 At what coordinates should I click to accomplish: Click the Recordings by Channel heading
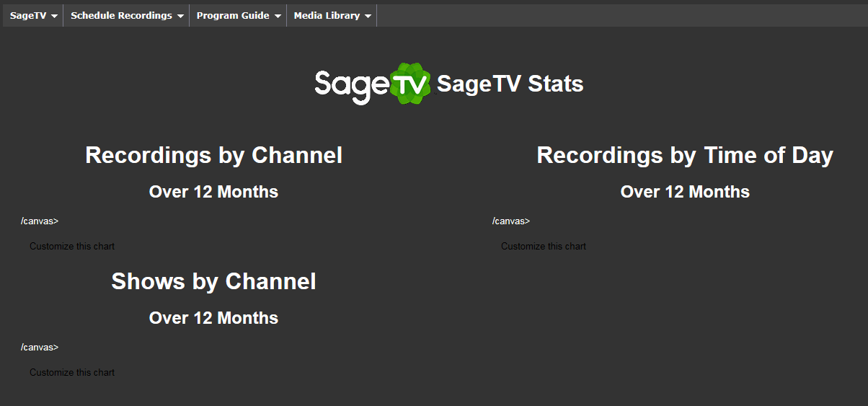coord(213,155)
